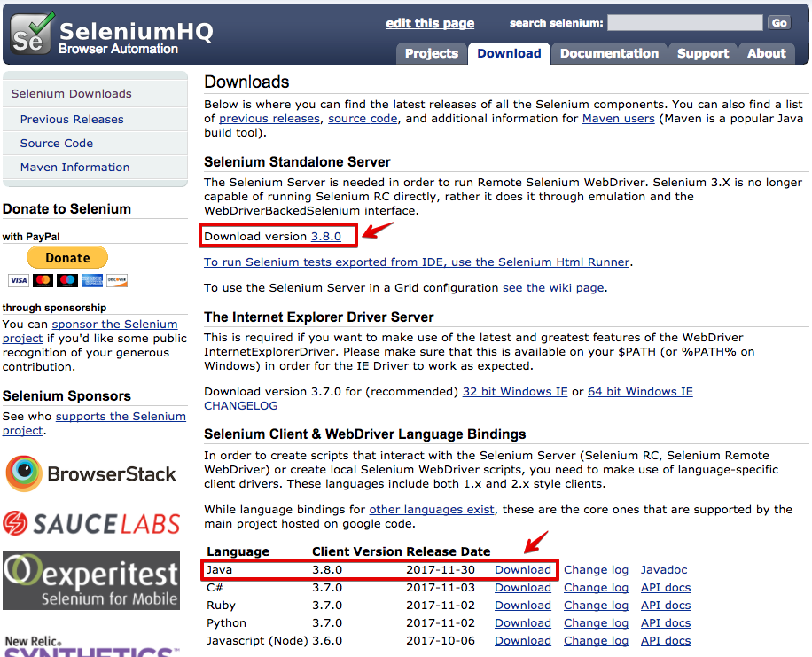The height and width of the screenshot is (657, 812).
Task: Click the edit this page link
Action: point(430,23)
